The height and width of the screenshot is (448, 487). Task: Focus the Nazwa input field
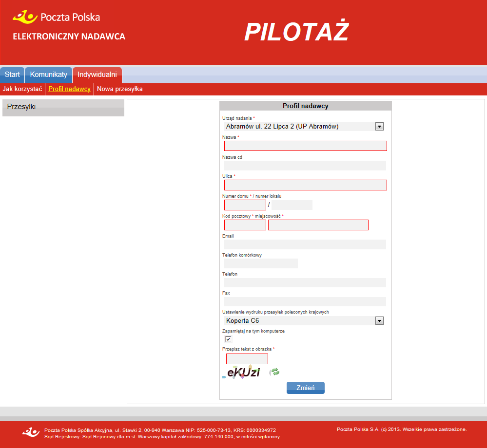pos(305,146)
